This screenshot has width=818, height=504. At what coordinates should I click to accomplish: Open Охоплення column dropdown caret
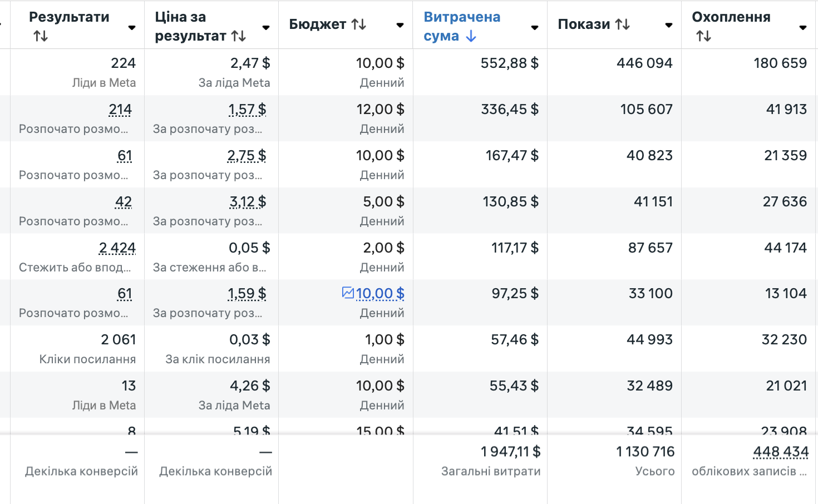point(803,27)
